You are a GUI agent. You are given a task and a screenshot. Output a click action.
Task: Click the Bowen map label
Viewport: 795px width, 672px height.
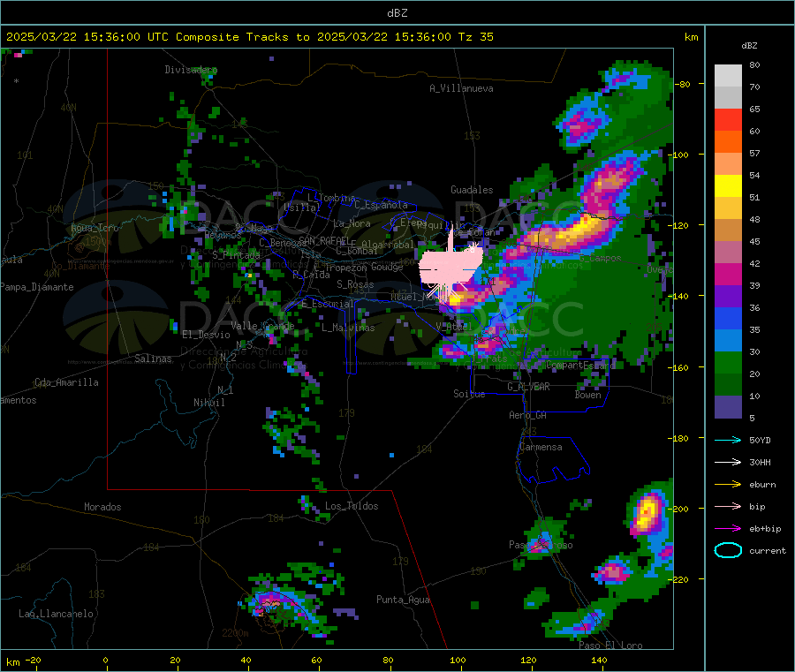587,395
